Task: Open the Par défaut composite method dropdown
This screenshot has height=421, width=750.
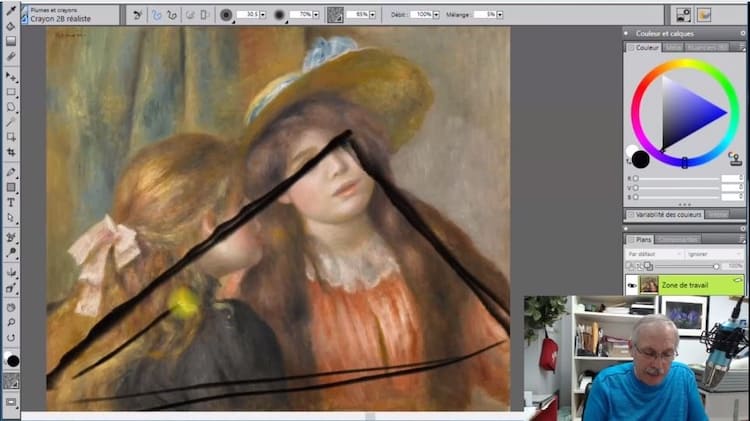Action: 654,254
